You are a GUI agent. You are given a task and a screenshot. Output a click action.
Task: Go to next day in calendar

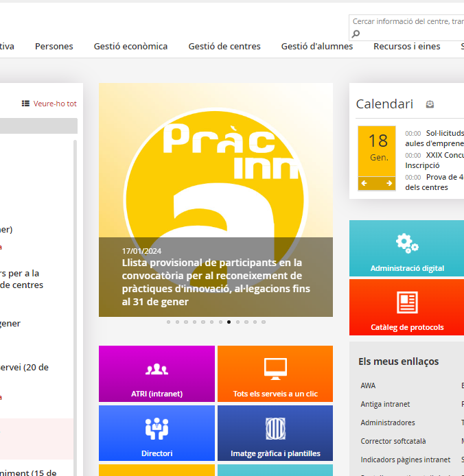pos(389,183)
